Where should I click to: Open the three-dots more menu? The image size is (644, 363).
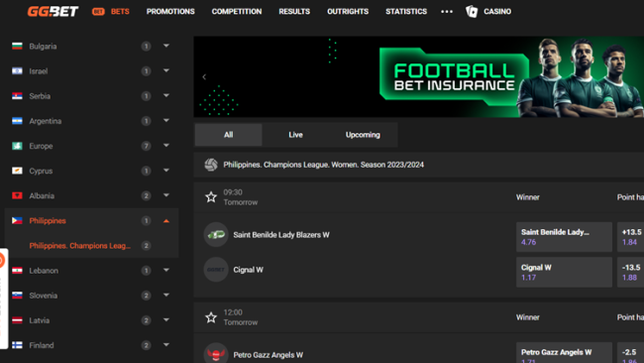(447, 12)
